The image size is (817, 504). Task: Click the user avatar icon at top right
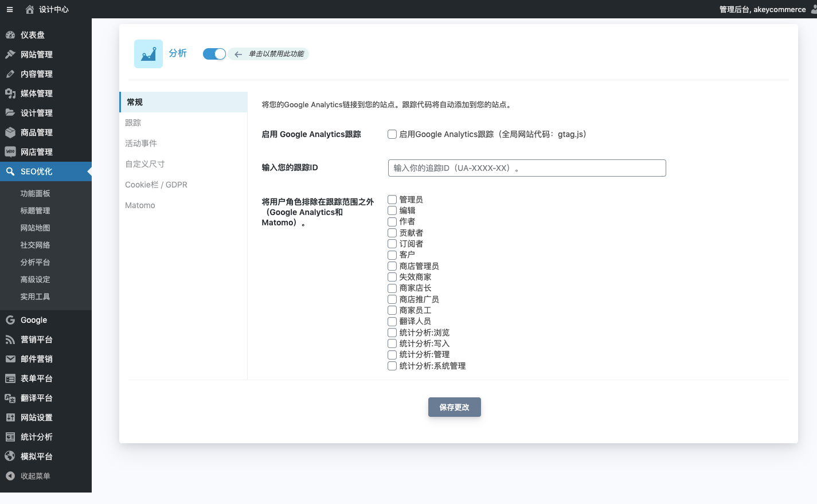click(814, 9)
